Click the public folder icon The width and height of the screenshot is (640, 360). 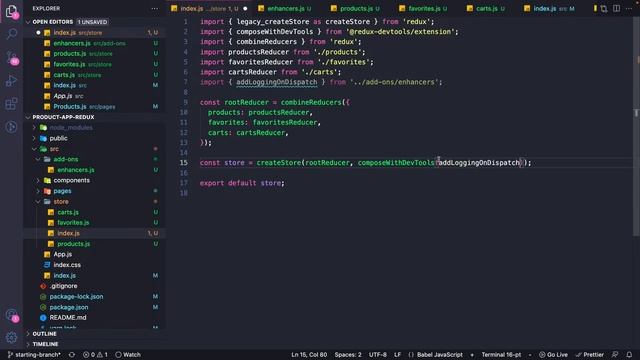43,138
